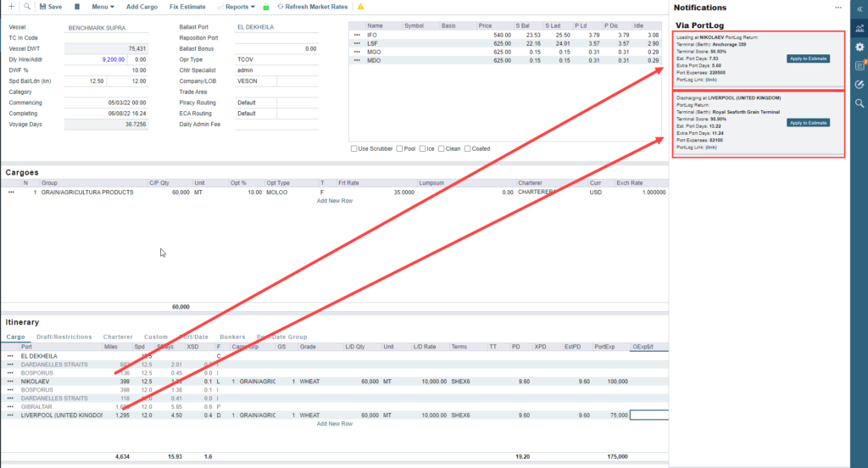Click the toolbar search magnifier icon

[26, 7]
